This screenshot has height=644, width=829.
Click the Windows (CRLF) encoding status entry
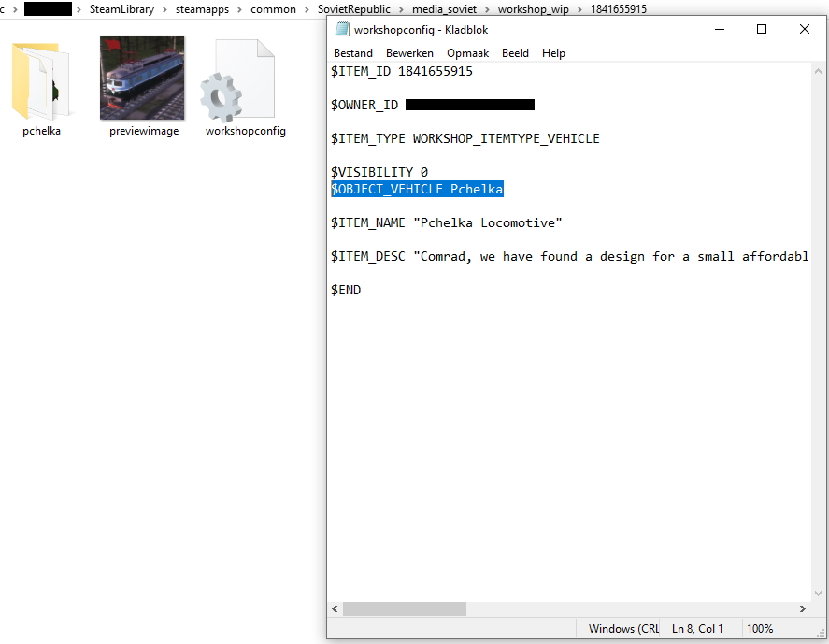point(623,629)
